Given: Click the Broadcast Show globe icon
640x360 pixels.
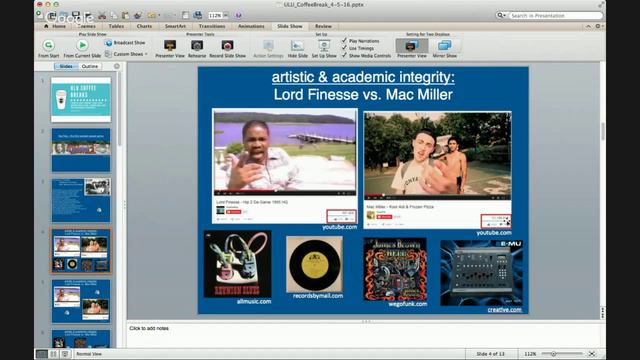Looking at the screenshot, I should coord(108,43).
